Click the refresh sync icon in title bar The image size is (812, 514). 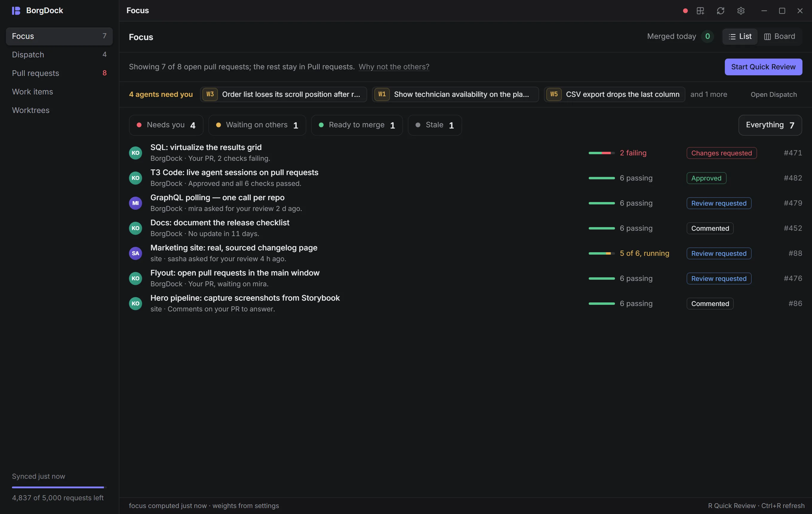pos(720,11)
